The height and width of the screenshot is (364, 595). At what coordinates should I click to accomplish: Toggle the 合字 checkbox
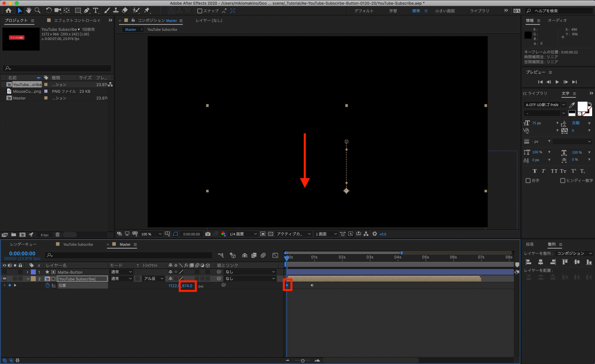[528, 181]
